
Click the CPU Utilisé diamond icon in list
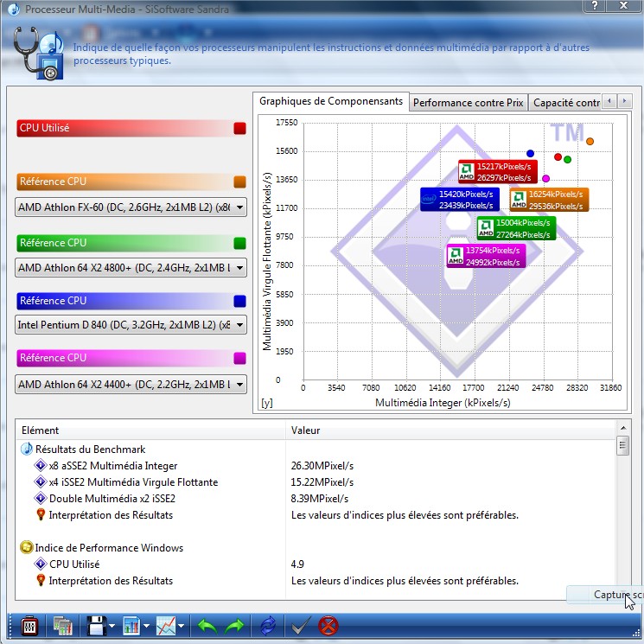pos(41,564)
